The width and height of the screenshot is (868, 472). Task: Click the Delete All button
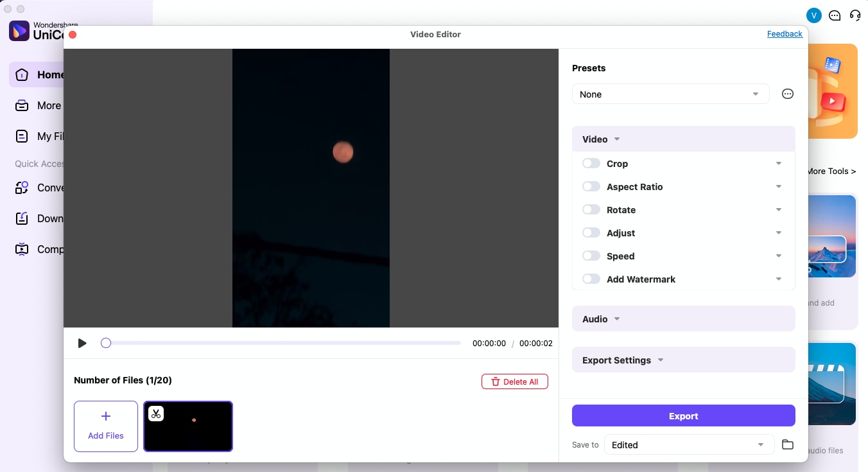click(515, 382)
